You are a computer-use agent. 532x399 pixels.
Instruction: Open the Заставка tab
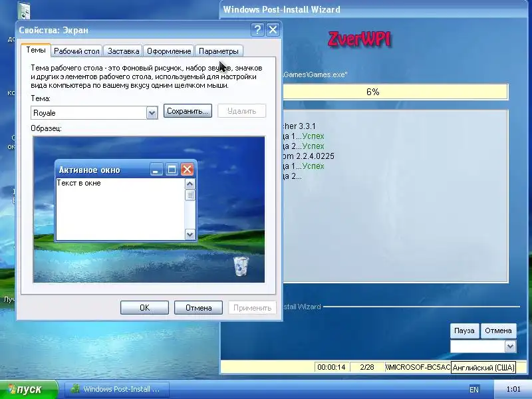click(x=123, y=51)
